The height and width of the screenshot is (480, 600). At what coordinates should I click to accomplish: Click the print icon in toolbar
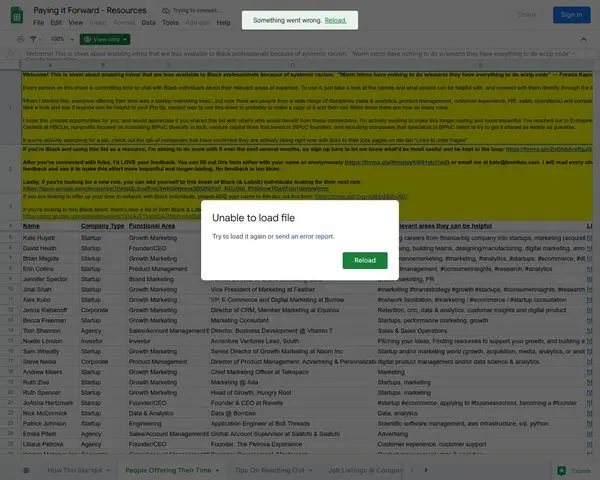(20, 39)
